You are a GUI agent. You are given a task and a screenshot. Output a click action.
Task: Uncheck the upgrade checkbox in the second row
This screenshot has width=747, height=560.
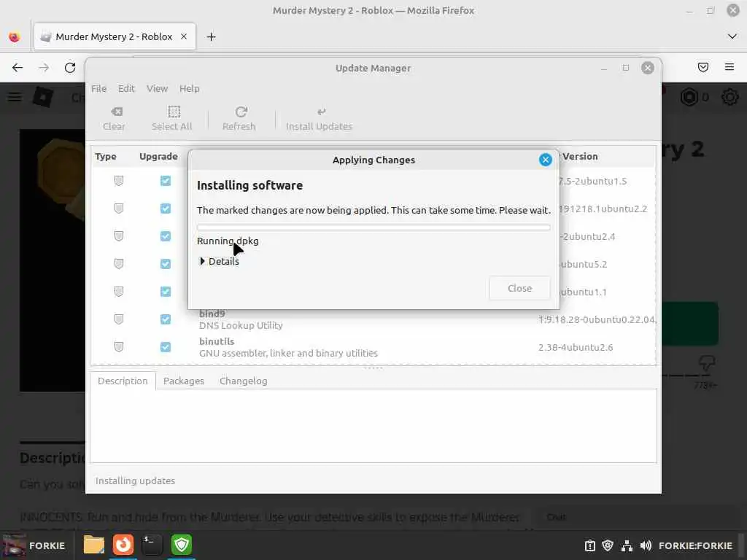tap(166, 209)
